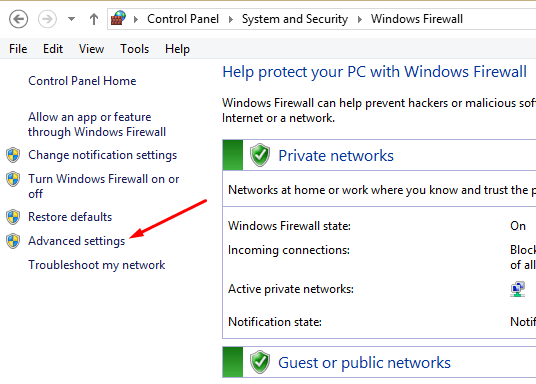Open Allow an app through Windows Firewall
This screenshot has height=384, width=536.
[x=97, y=124]
